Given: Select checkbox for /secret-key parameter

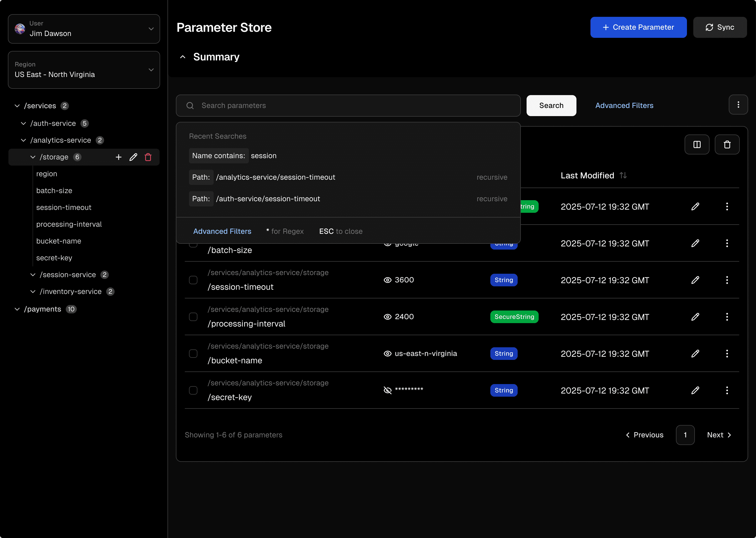Looking at the screenshot, I should (193, 391).
